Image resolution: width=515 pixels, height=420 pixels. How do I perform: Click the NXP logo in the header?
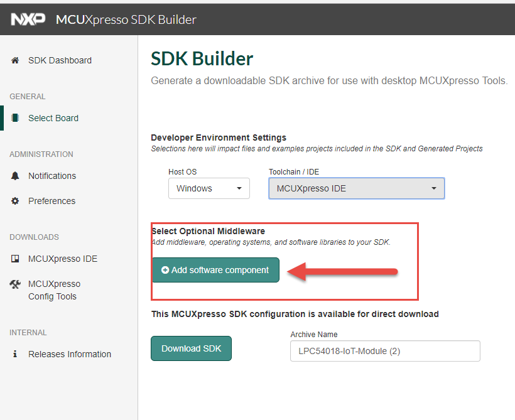tap(28, 19)
